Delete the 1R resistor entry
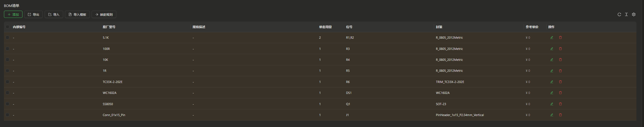Image resolution: width=644 pixels, height=127 pixels. tap(560, 71)
